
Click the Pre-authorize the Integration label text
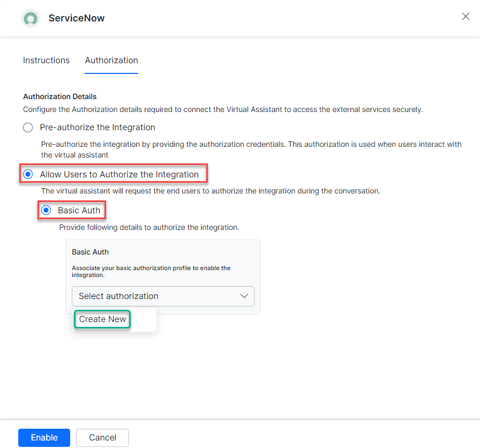click(x=97, y=128)
